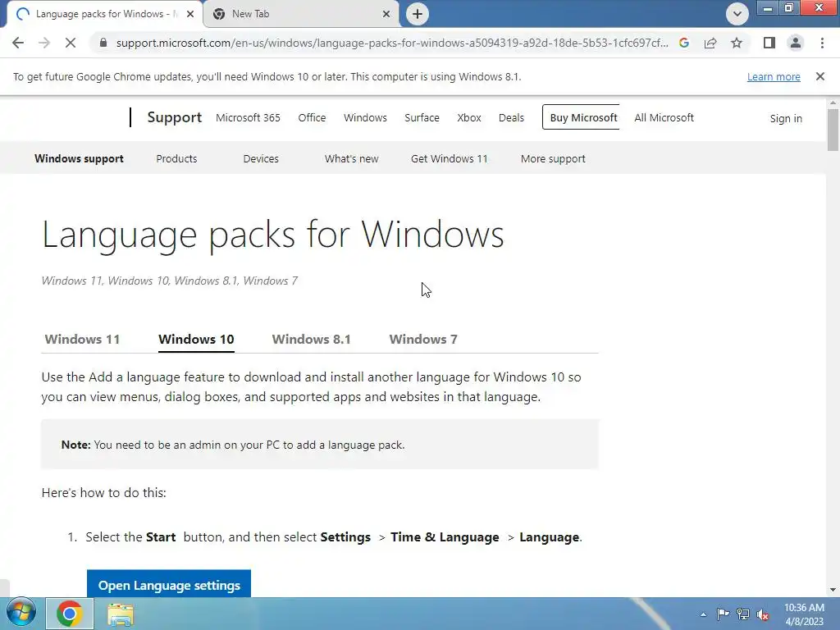Image resolution: width=840 pixels, height=630 pixels.
Task: Go back to the previous page
Action: point(18,43)
